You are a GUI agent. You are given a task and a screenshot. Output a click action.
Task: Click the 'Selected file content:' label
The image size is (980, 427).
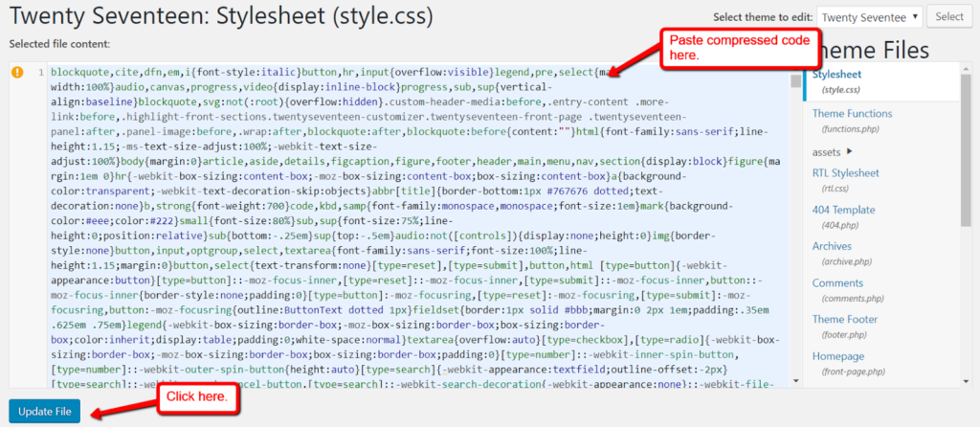pyautogui.click(x=59, y=44)
